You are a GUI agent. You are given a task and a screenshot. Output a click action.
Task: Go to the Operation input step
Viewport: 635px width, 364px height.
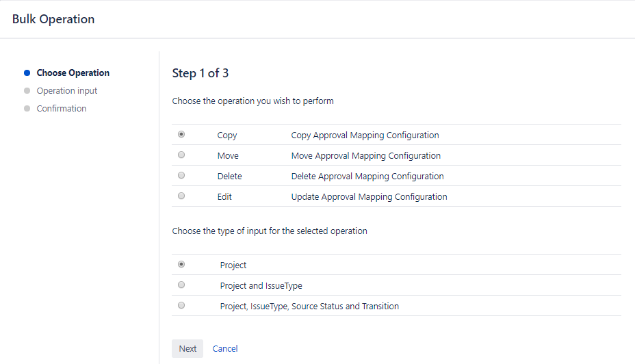(x=67, y=91)
